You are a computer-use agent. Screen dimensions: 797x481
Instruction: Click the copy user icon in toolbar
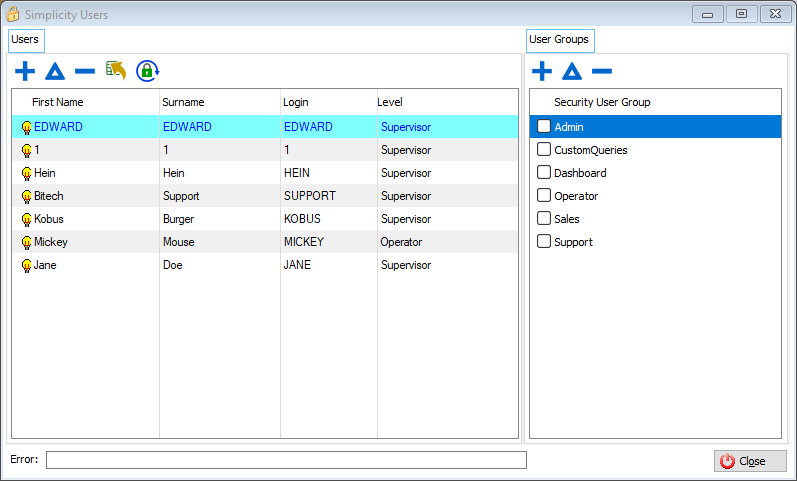[116, 70]
